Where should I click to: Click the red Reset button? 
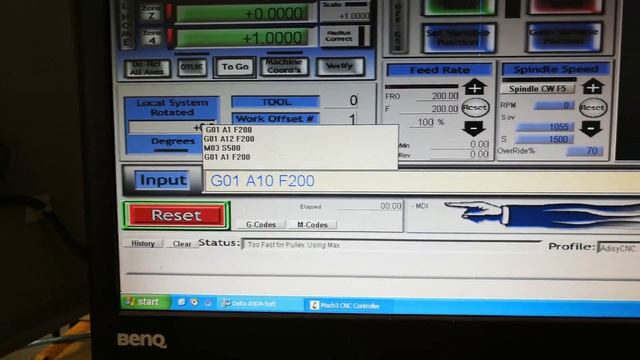[176, 215]
